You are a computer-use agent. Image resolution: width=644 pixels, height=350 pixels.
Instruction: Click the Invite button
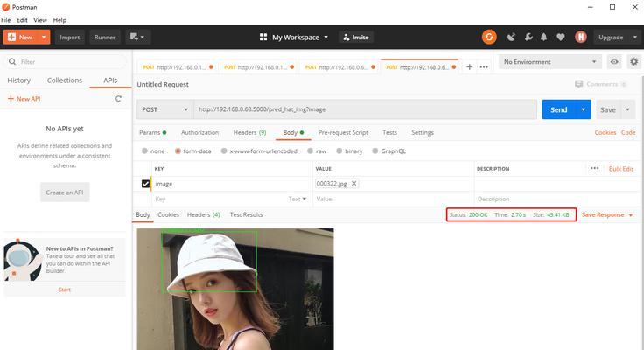tap(356, 38)
